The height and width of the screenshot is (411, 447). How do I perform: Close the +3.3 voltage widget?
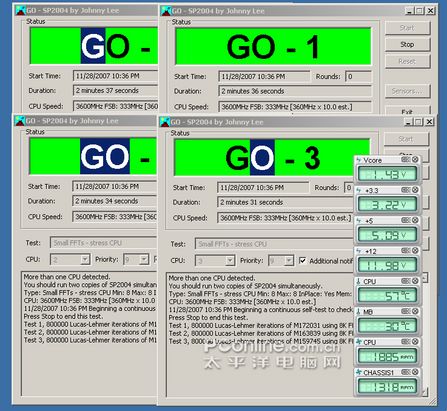415,190
